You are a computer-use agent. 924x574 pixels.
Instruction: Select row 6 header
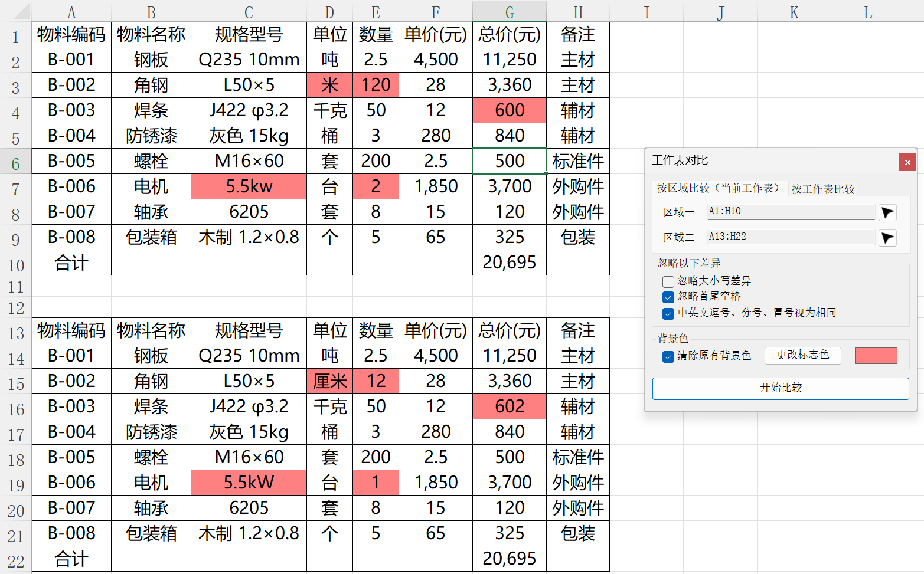(15, 162)
